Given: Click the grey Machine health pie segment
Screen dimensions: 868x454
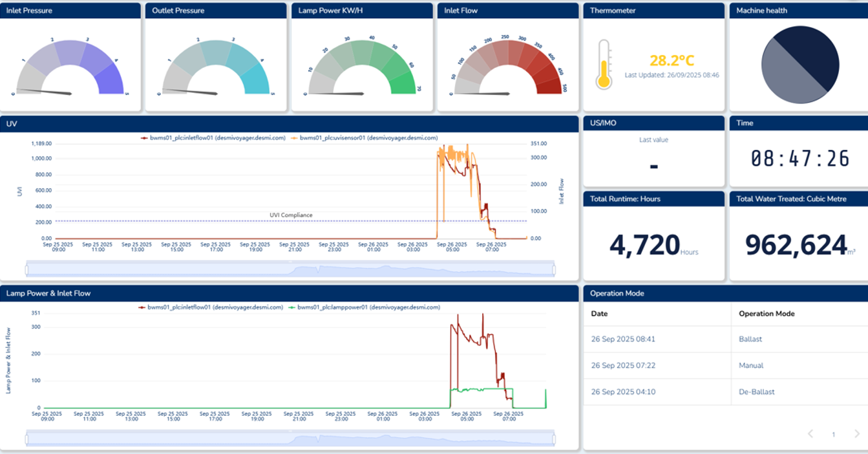Looking at the screenshot, I should (785, 76).
